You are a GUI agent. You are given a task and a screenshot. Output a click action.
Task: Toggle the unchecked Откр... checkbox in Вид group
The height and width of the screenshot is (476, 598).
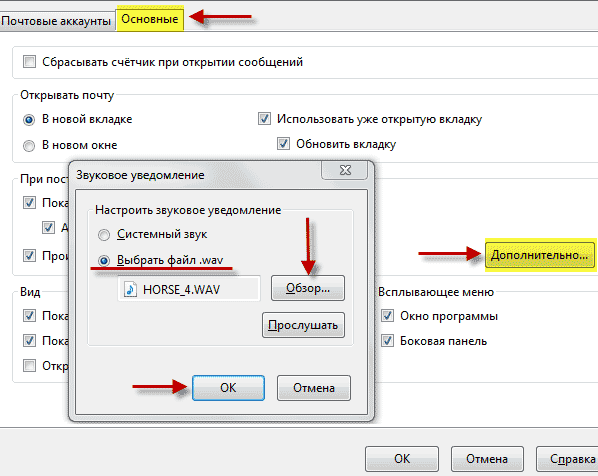click(29, 365)
